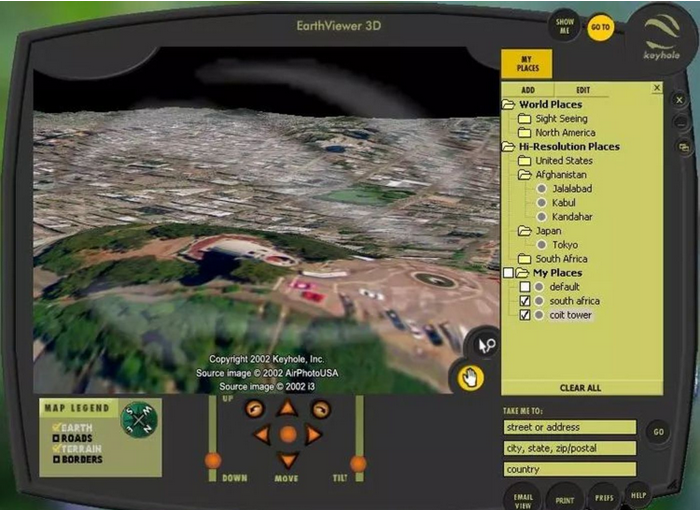Image resolution: width=700 pixels, height=510 pixels.
Task: Move the view down arrow
Action: click(288, 460)
